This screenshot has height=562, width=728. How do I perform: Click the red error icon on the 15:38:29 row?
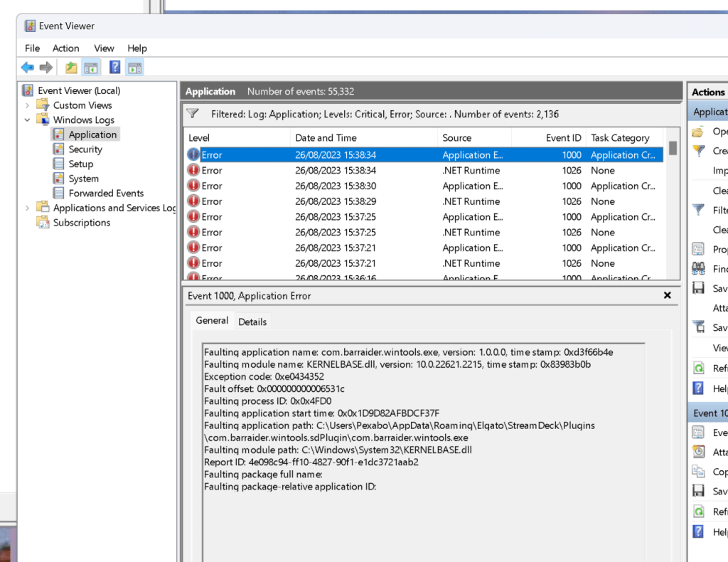tap(193, 201)
